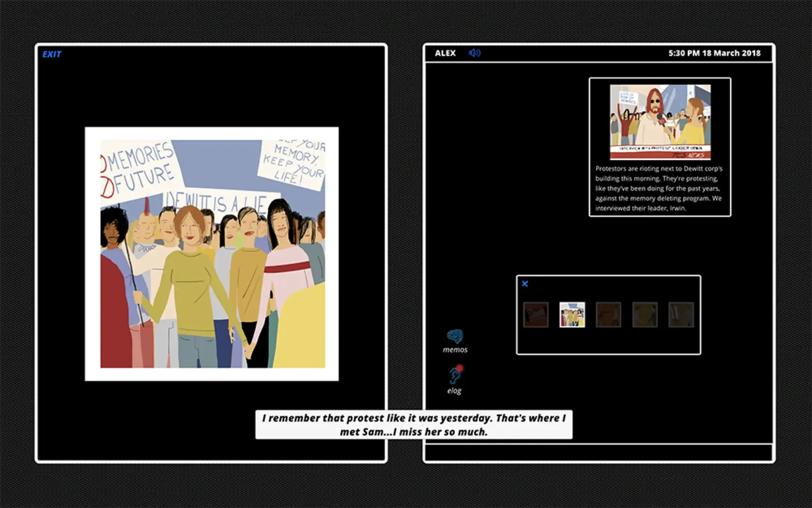Click the EXIT link
This screenshot has height=508, width=812.
(x=52, y=54)
